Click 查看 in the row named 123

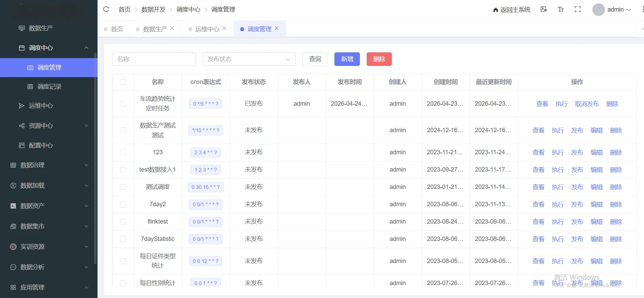click(538, 153)
